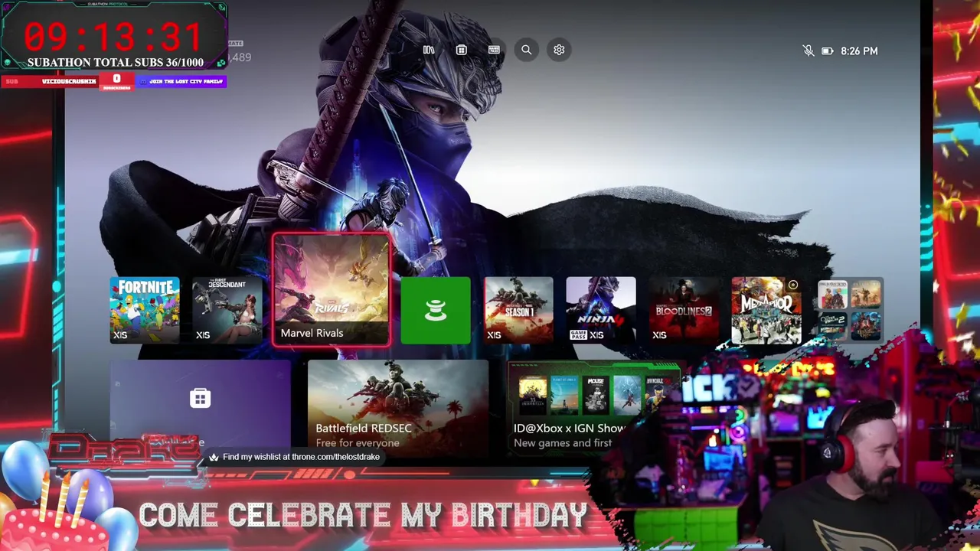
Task: Click the "Free for everyone" subtitle
Action: [x=358, y=443]
